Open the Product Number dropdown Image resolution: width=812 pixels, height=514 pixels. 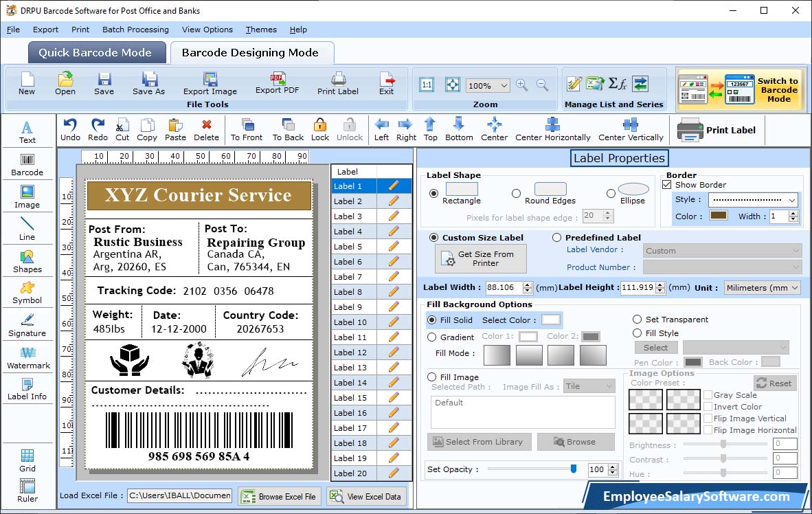pyautogui.click(x=723, y=267)
